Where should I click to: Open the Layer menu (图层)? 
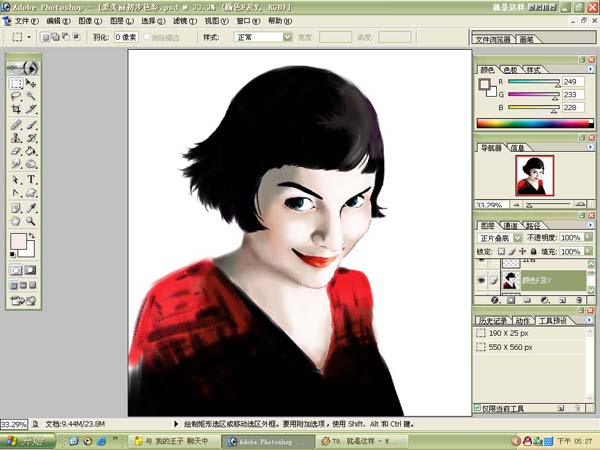coord(122,21)
